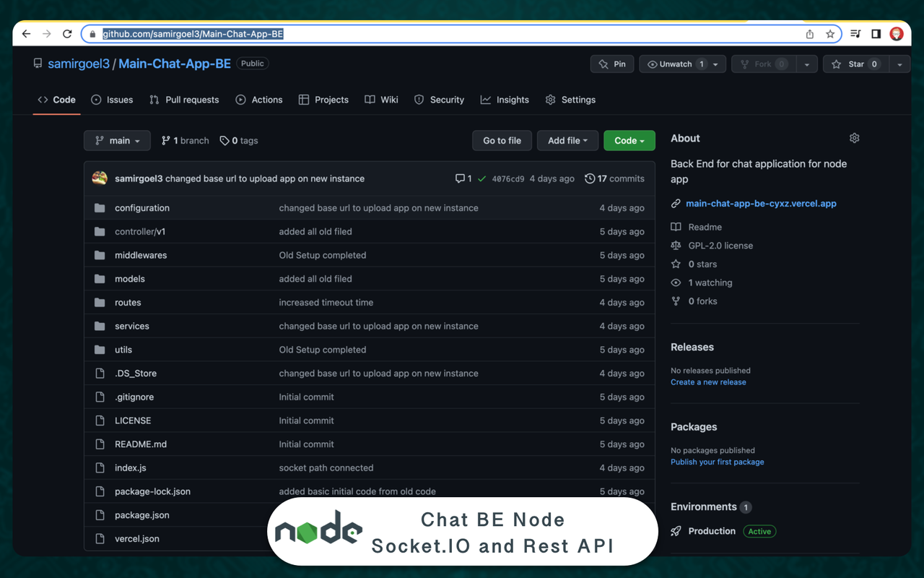The width and height of the screenshot is (924, 578).
Task: Expand the Fork dropdown arrow
Action: [807, 64]
